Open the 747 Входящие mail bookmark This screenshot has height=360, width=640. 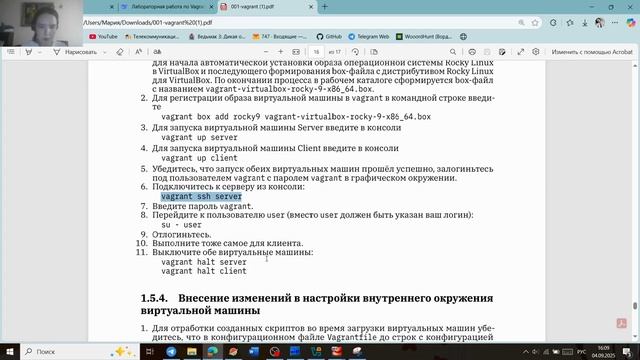280,37
